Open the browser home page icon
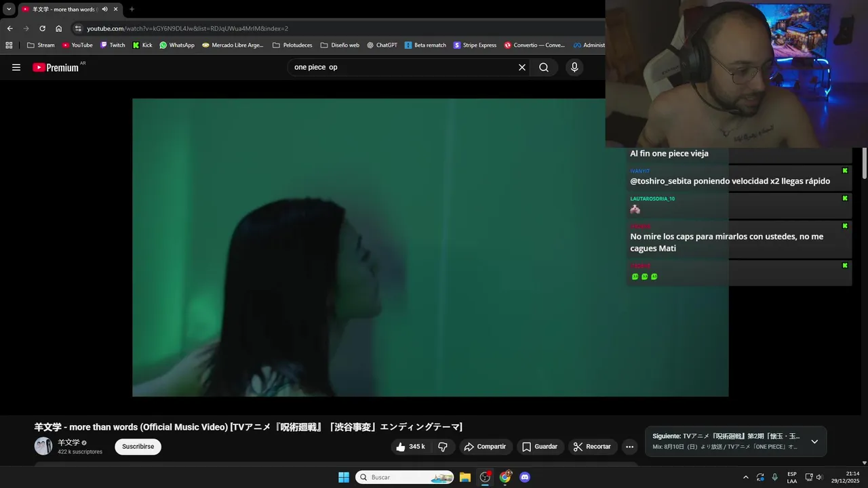The width and height of the screenshot is (868, 488). point(59,28)
